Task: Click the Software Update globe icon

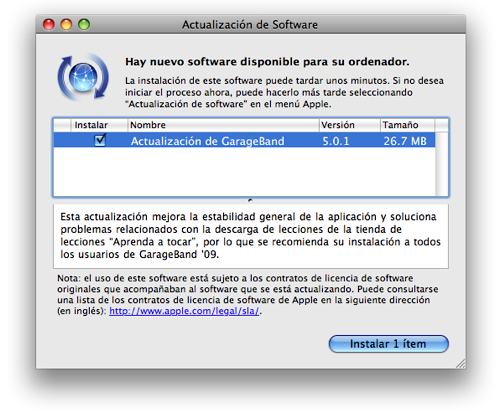Action: [83, 77]
